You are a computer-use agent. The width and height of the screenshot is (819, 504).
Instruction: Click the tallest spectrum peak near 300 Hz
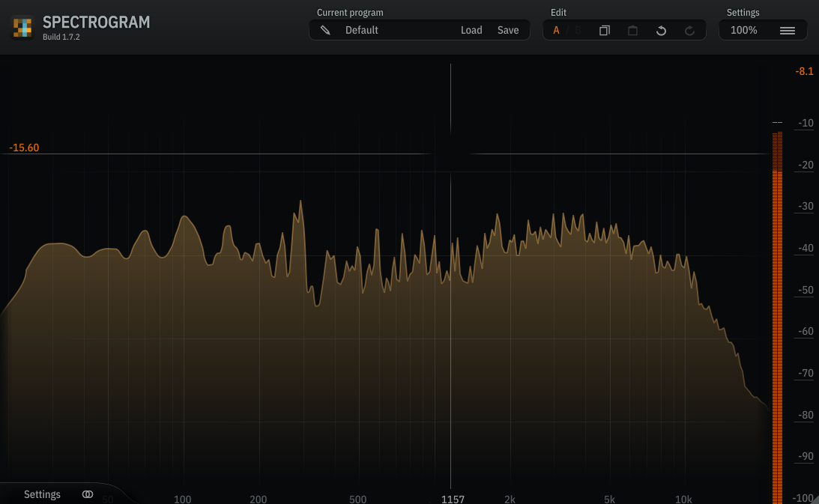300,202
